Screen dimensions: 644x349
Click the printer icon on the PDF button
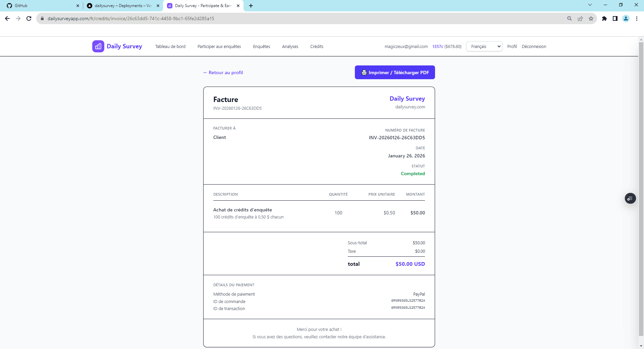tap(364, 72)
